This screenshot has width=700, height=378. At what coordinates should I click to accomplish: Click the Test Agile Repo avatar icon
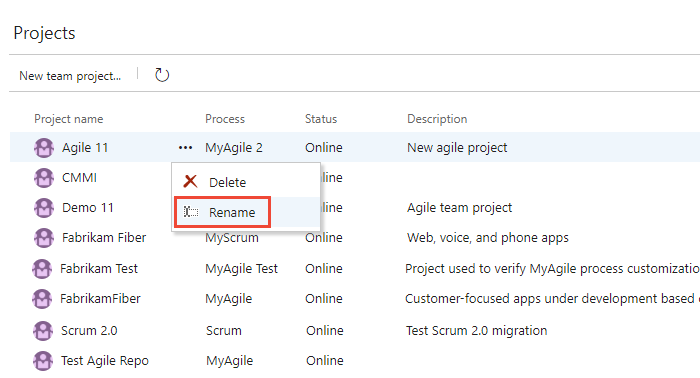(43, 361)
